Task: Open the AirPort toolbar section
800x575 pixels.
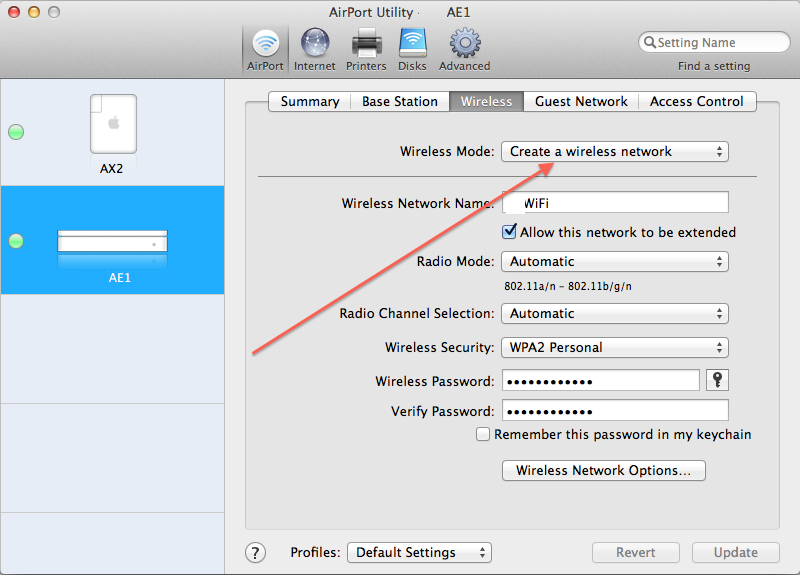Action: (265, 50)
